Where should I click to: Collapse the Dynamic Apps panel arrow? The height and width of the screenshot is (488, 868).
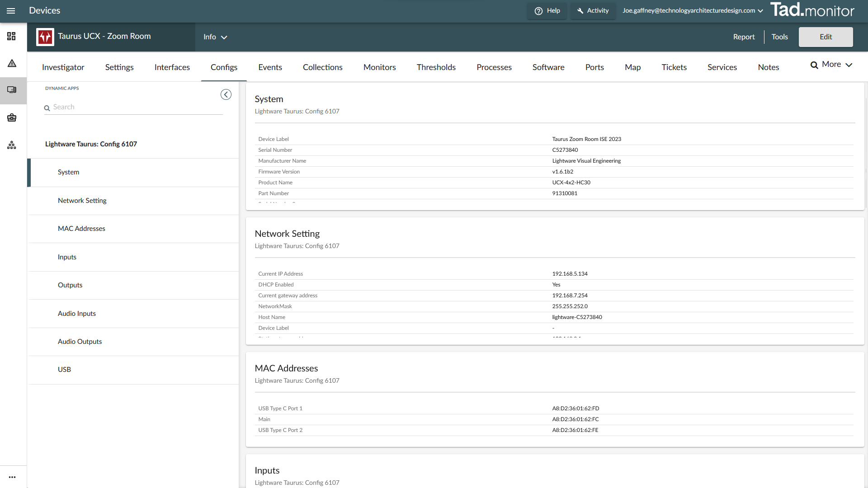(x=226, y=94)
